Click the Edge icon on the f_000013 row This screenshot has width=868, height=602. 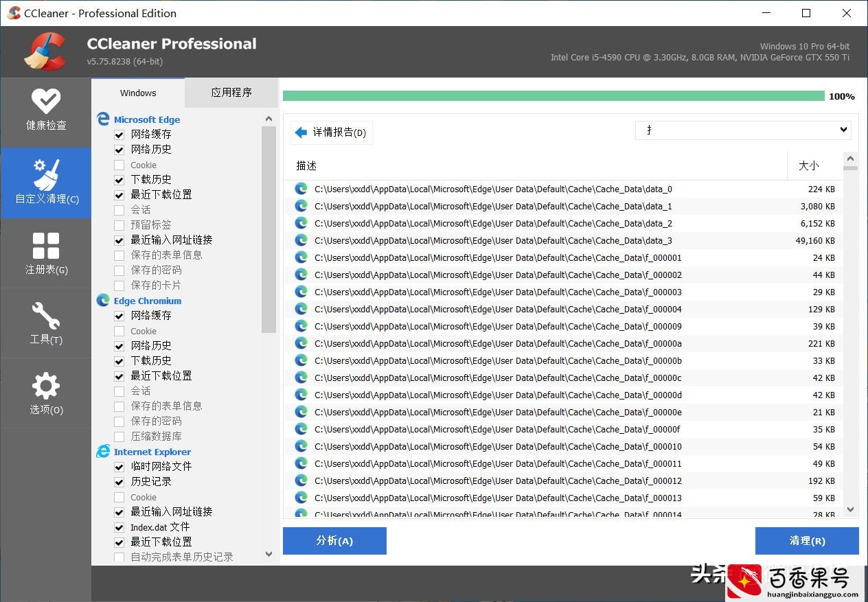point(301,498)
